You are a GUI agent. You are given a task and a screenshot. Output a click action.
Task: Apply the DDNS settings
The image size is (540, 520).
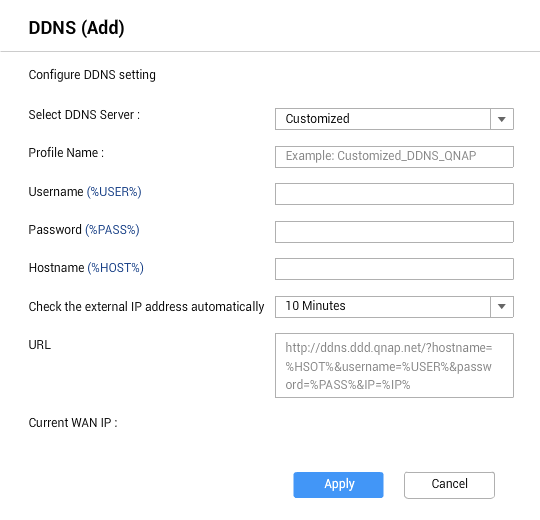pyautogui.click(x=338, y=485)
